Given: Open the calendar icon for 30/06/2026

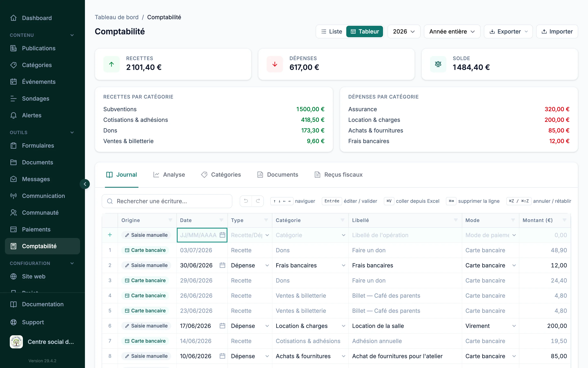Looking at the screenshot, I should click(x=222, y=265).
